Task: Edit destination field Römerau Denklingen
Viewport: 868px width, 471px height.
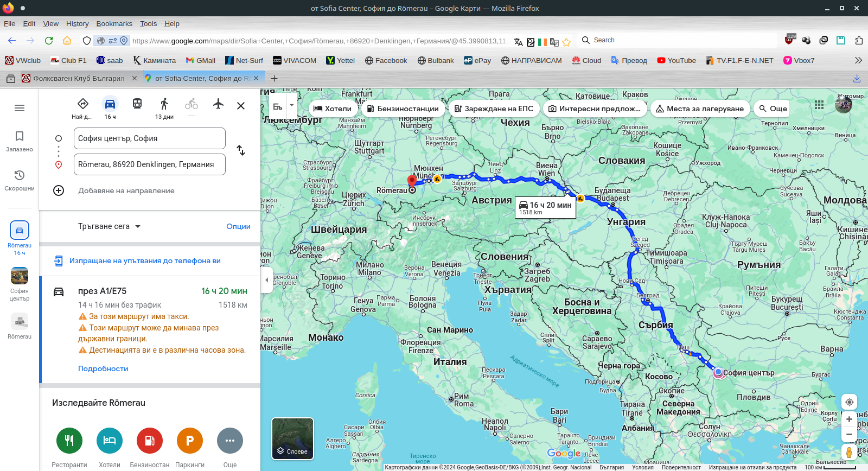Action: pyautogui.click(x=150, y=164)
